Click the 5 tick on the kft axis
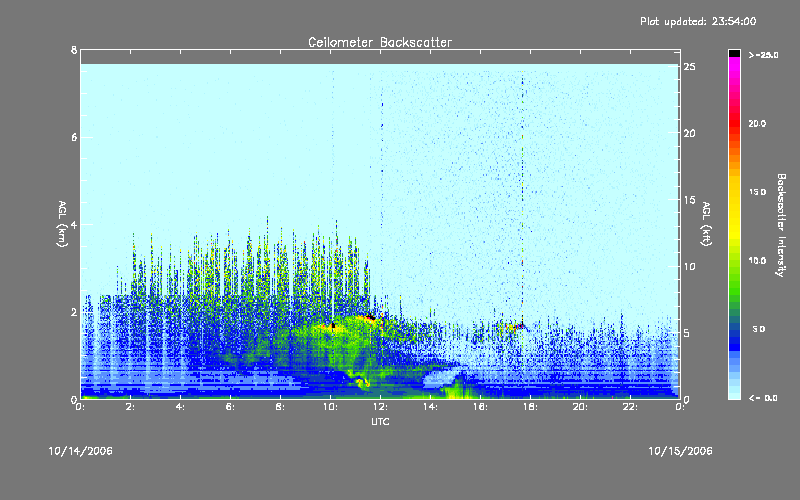800x500 pixels. (687, 333)
